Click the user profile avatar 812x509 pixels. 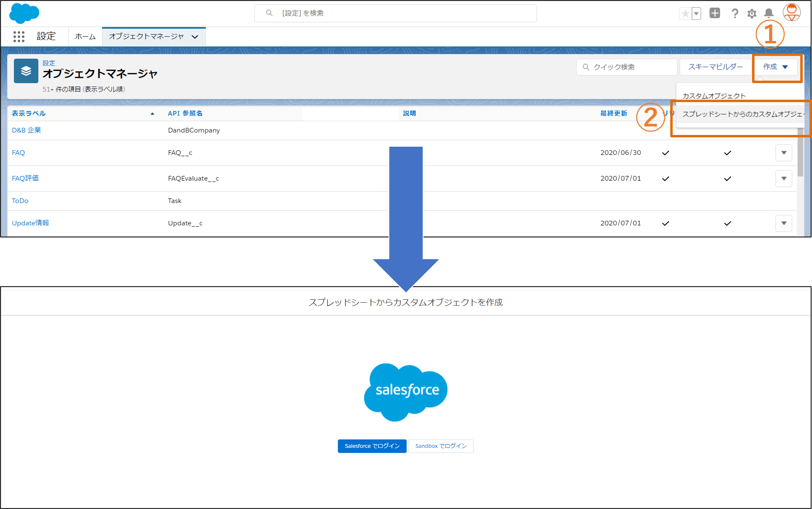(791, 13)
